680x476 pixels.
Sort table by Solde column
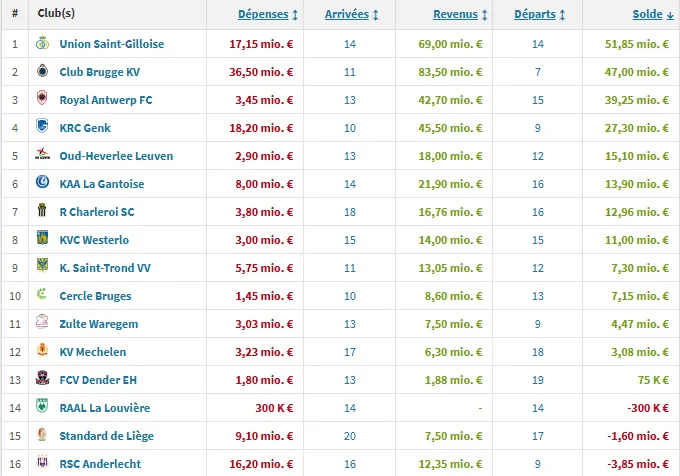tap(650, 15)
